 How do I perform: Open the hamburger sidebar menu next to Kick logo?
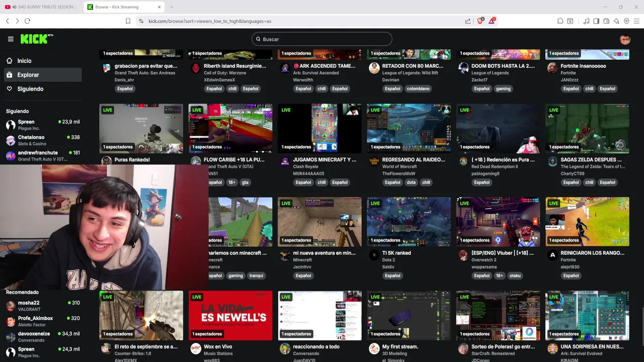pos(11,39)
